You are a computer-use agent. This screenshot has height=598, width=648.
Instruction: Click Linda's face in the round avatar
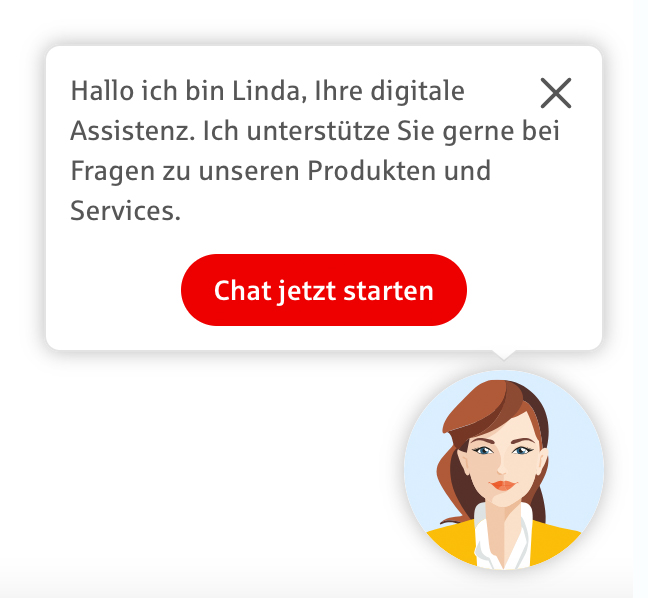(502, 465)
